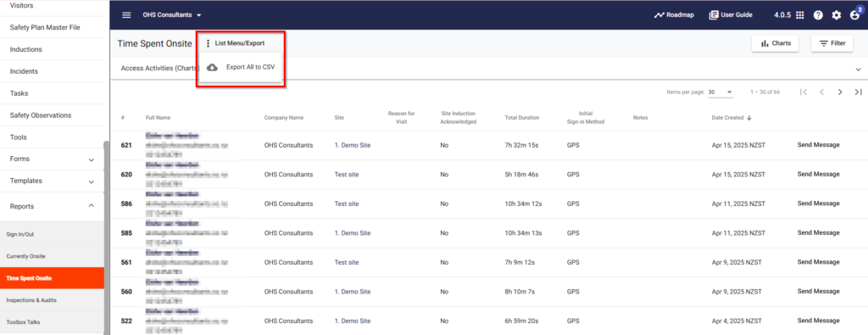This screenshot has width=868, height=335.
Task: Click Send Message for row 621
Action: pos(818,145)
